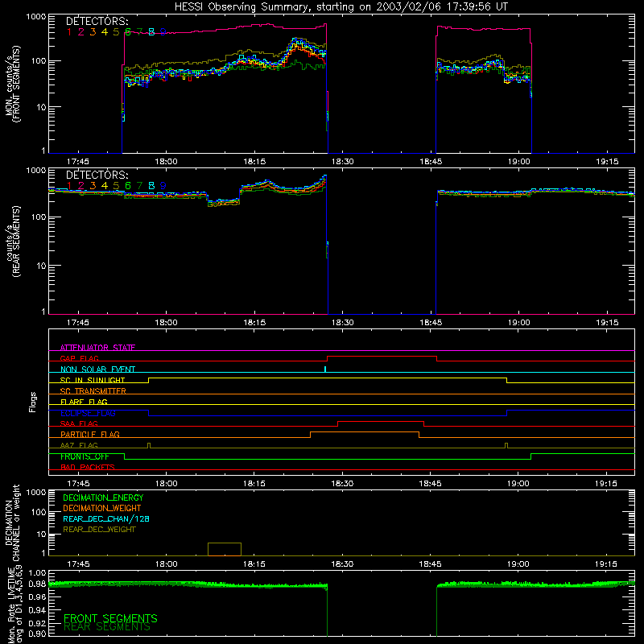
Task: Click cyan detector 8 in front segments legend
Action: coord(151,32)
